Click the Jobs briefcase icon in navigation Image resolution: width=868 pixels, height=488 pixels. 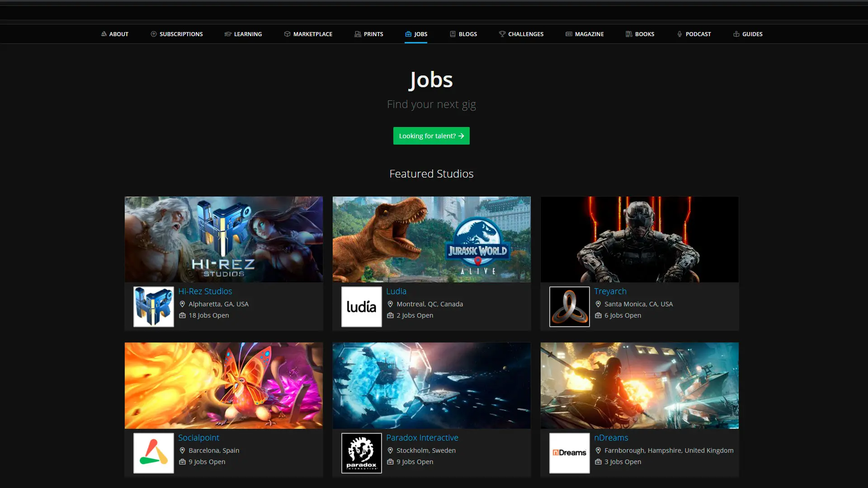[408, 34]
